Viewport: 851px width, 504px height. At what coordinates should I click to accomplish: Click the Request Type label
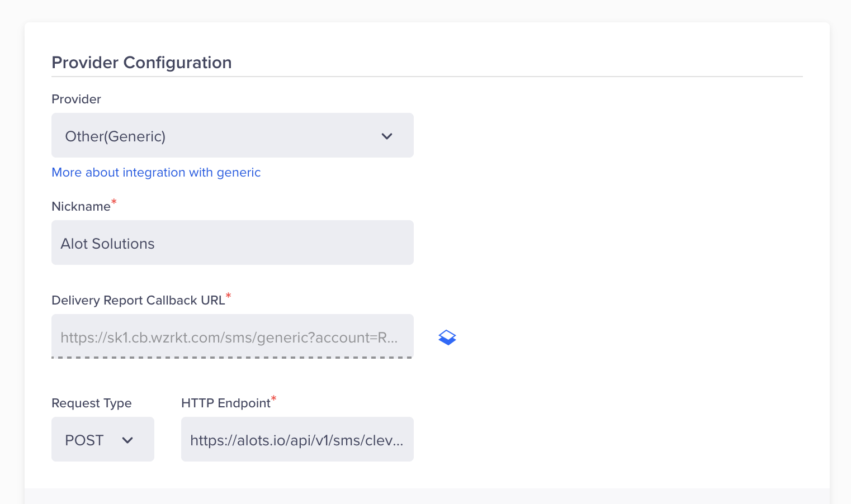click(x=92, y=403)
